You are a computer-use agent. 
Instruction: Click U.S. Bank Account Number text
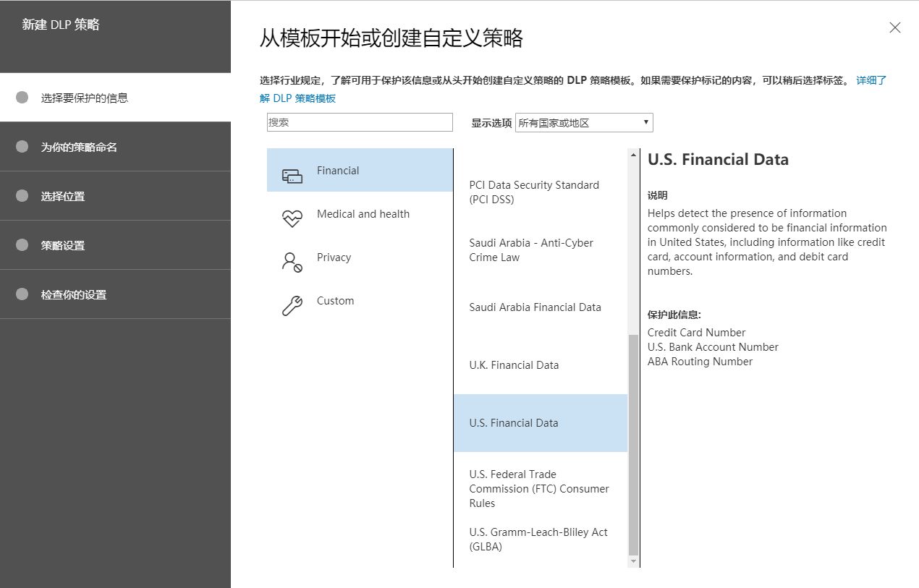click(713, 347)
